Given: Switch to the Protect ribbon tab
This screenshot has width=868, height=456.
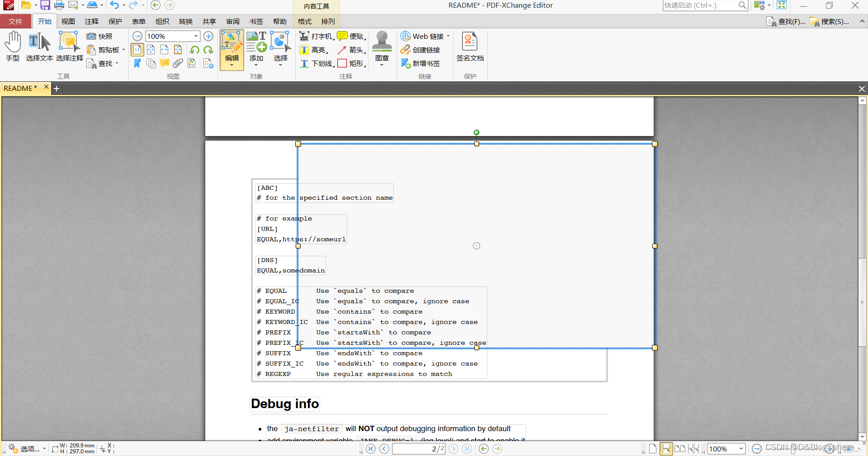Looking at the screenshot, I should (115, 21).
